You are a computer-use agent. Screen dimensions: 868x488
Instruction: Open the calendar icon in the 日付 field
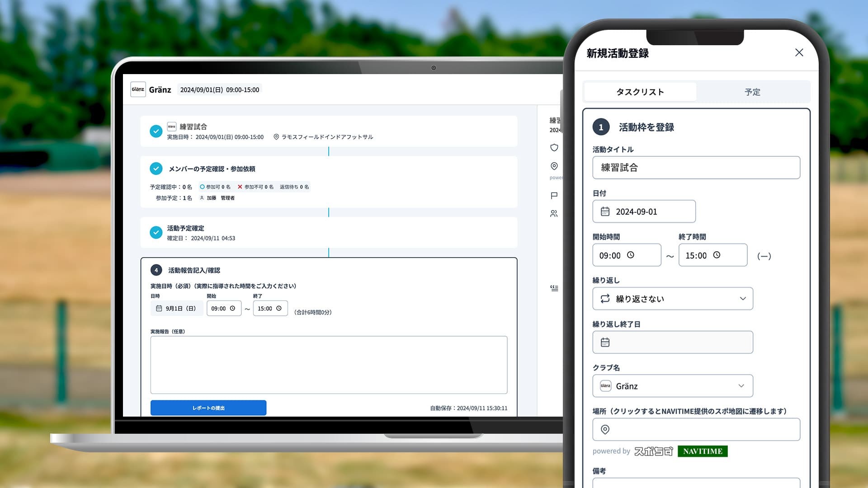[x=605, y=211]
